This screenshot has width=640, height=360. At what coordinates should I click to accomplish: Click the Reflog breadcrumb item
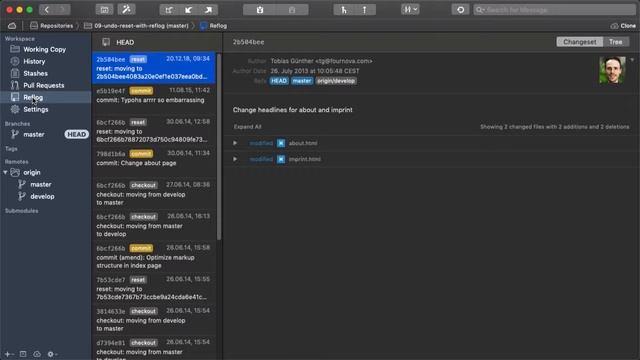(x=213, y=26)
